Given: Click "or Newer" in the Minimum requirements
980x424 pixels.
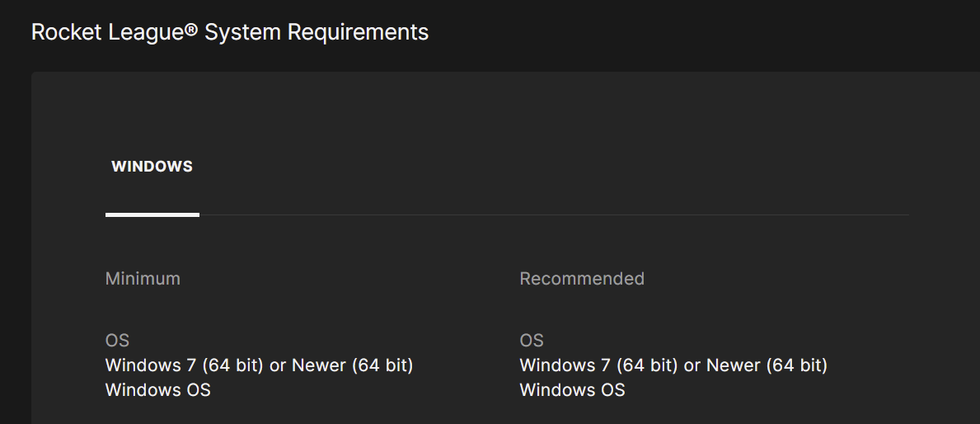Looking at the screenshot, I should (308, 365).
